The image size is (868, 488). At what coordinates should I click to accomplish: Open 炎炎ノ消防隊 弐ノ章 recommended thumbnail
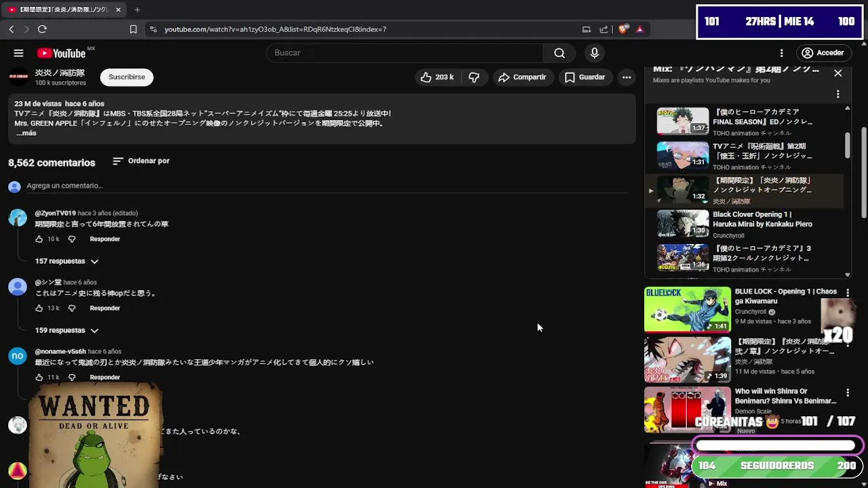(x=687, y=360)
